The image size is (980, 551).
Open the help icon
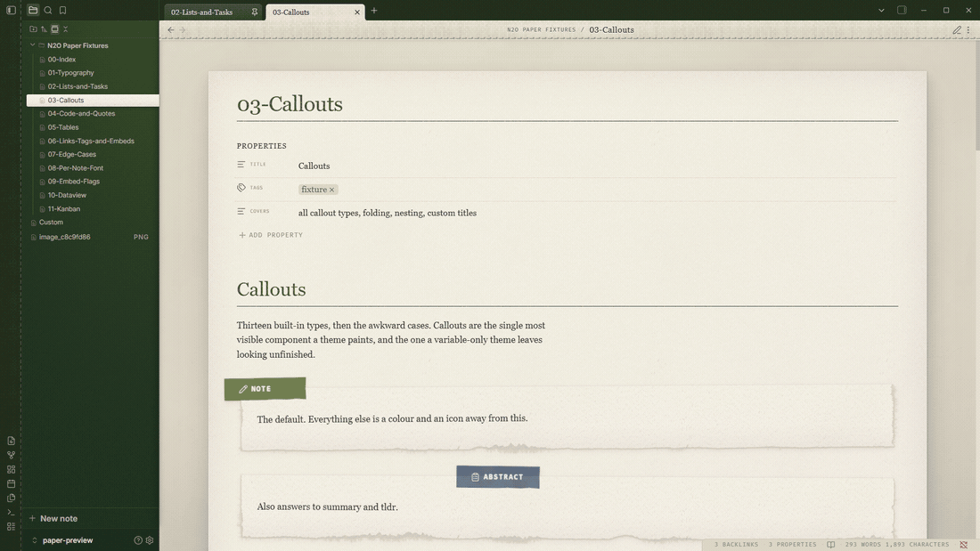click(138, 540)
